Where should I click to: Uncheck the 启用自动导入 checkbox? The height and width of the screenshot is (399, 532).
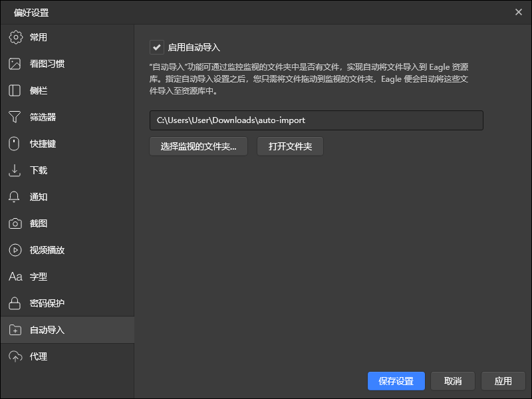(157, 47)
